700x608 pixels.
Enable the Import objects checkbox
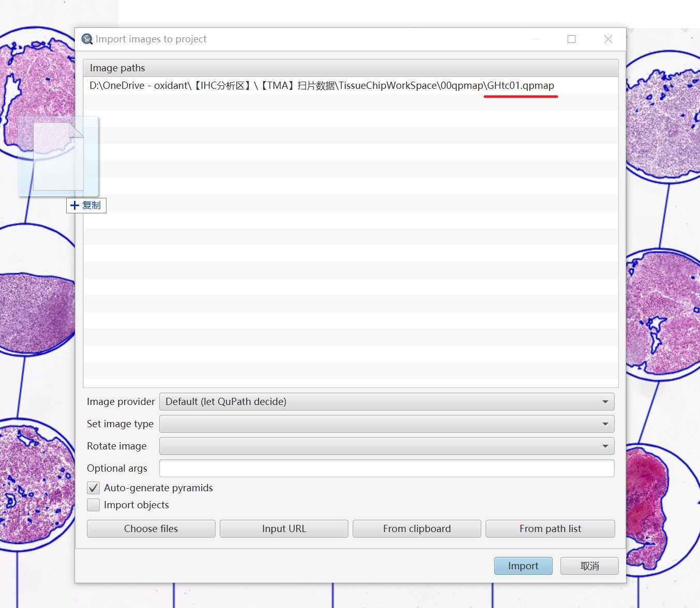point(94,505)
